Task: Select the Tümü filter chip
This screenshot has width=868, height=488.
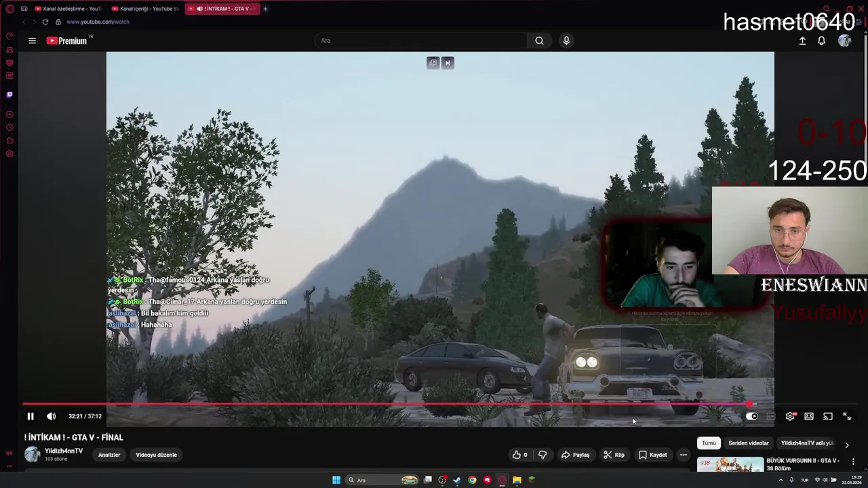Action: pos(709,443)
